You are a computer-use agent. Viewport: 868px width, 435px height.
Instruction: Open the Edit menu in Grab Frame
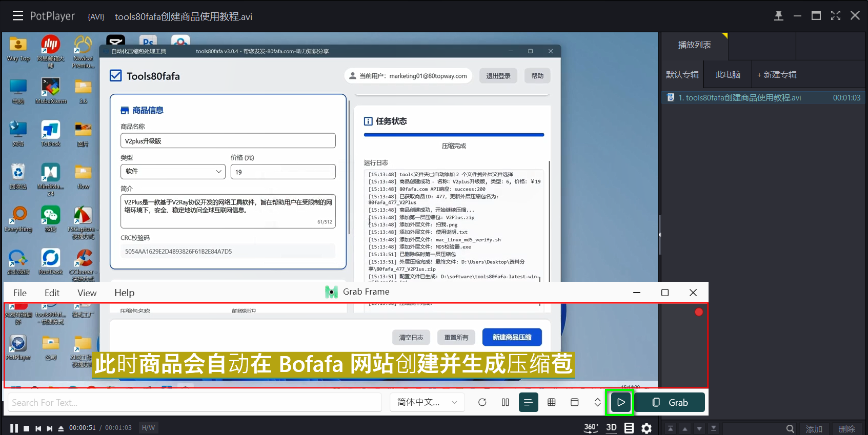click(x=52, y=293)
